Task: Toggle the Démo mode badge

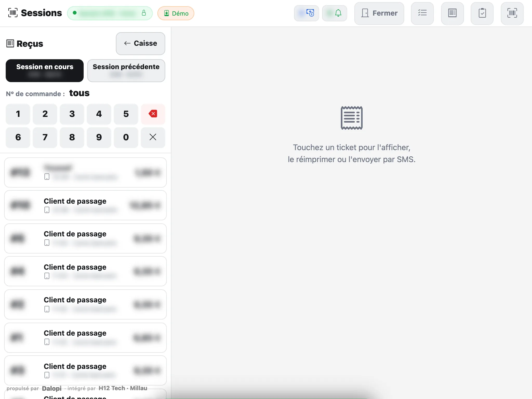Action: (x=176, y=13)
